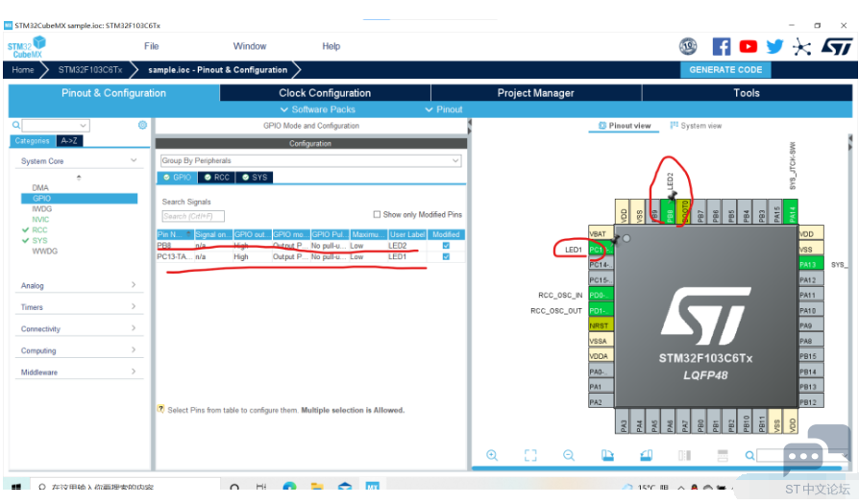
Task: Switch to Project Manager tab
Action: point(536,93)
